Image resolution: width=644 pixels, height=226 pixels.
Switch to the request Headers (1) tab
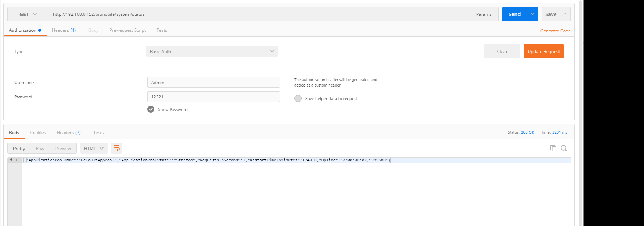coord(64,30)
